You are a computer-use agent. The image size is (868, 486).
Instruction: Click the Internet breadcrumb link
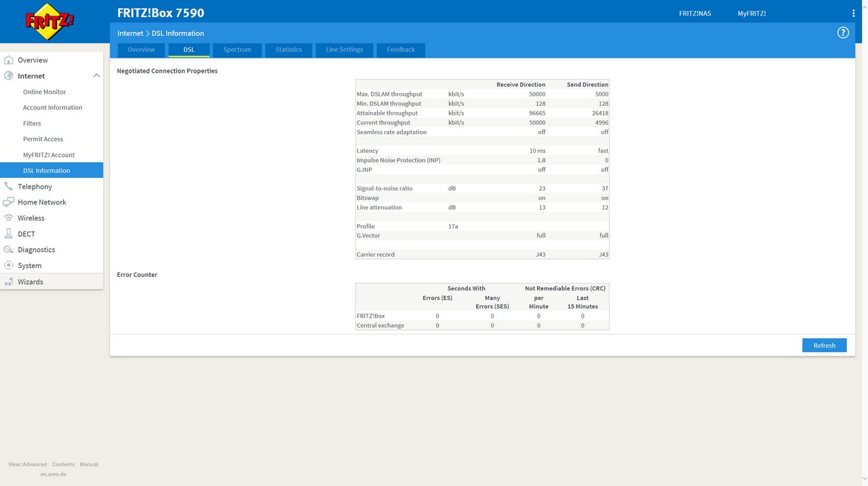[130, 33]
